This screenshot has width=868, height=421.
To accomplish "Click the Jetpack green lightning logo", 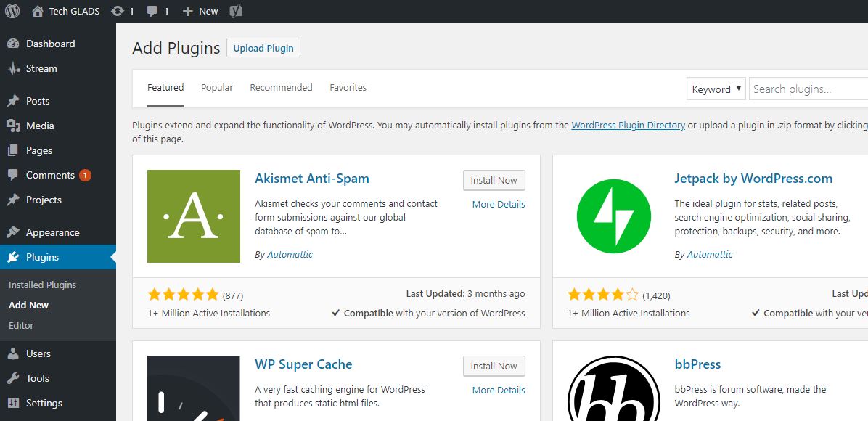I will 614,216.
